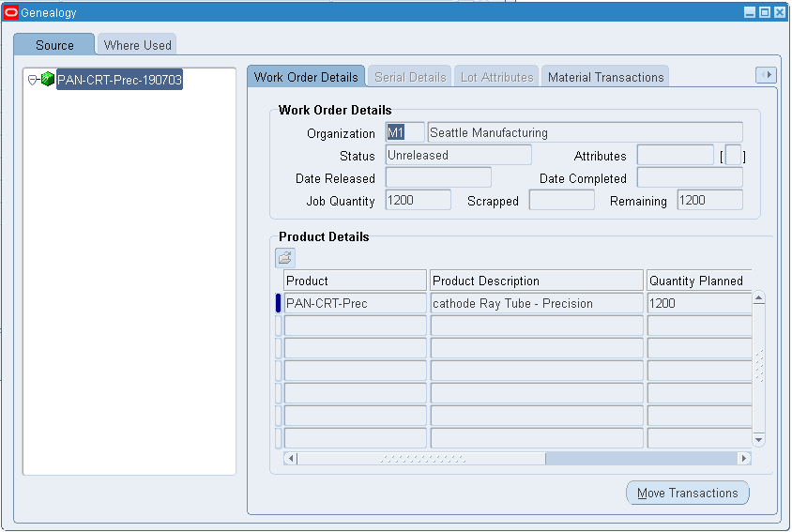Click the Date Completed field
The image size is (792, 532).
coord(690,177)
